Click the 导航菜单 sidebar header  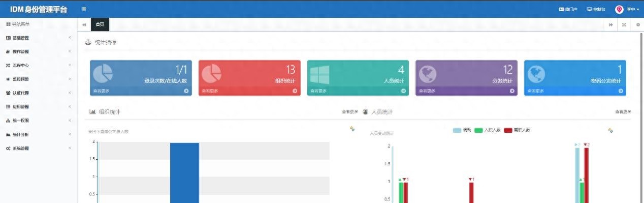click(18, 24)
